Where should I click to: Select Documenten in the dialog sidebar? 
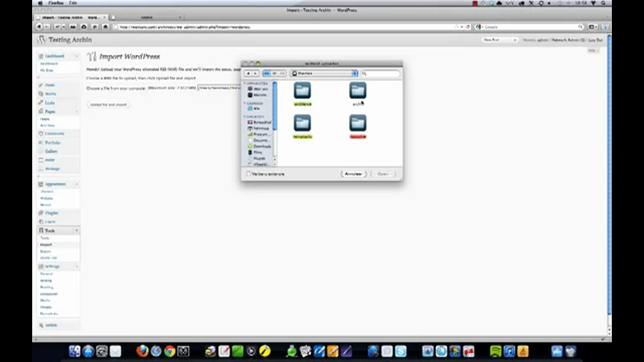260,140
